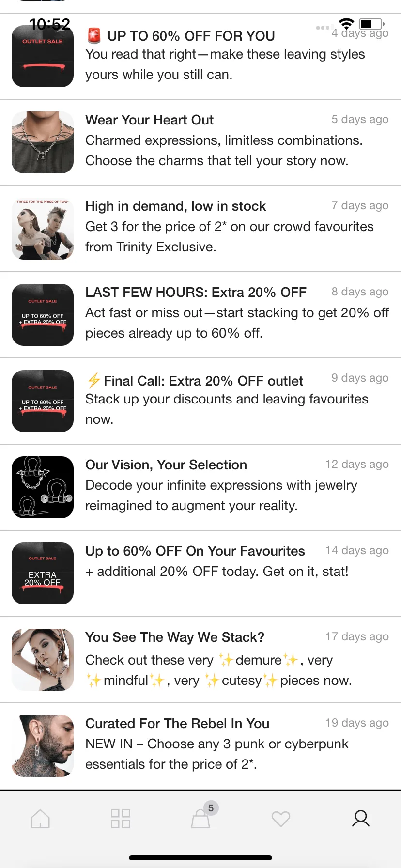Open the shopping bag with 5 items
This screenshot has height=868, width=401.
click(x=201, y=819)
